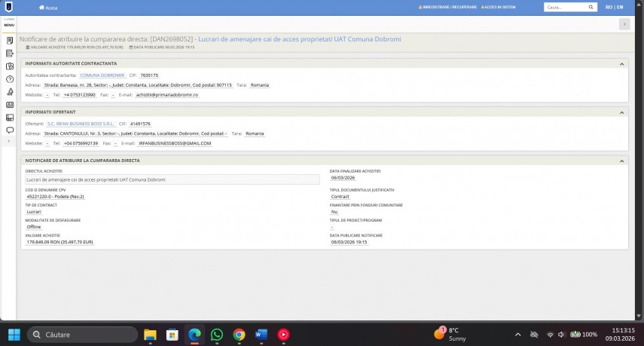Viewport: 644px width, 346px height.
Task: Switch language to EN
Action: [x=619, y=7]
